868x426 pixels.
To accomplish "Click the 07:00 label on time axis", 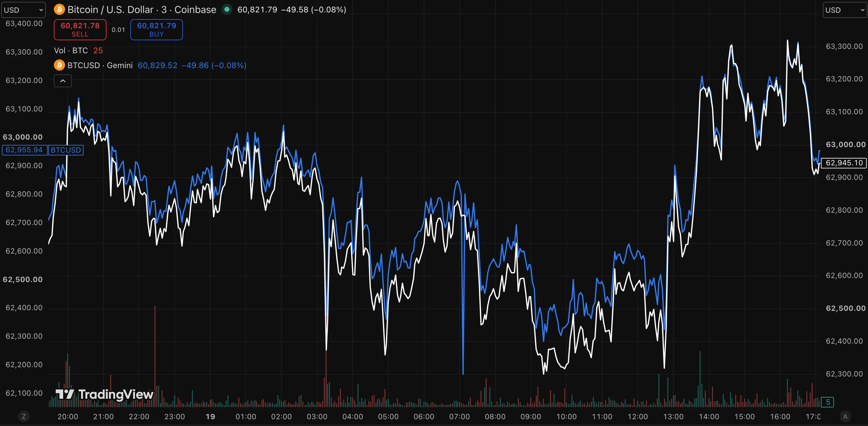I will (x=459, y=417).
